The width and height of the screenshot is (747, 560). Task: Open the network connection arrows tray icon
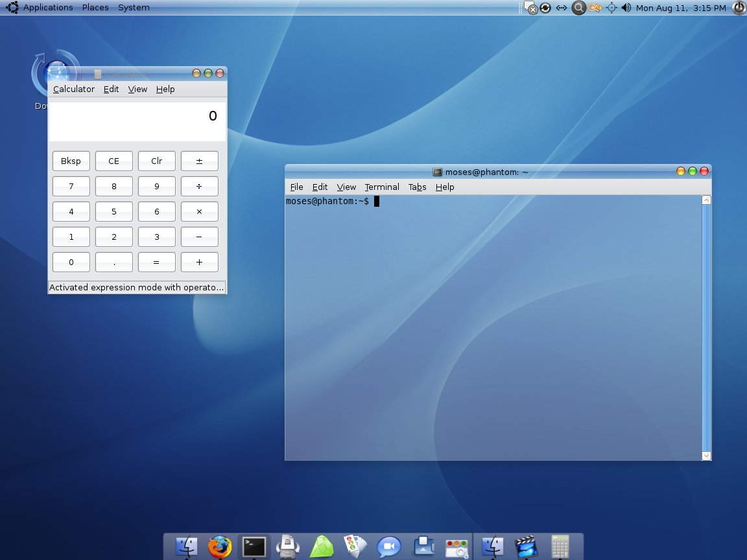coord(562,8)
